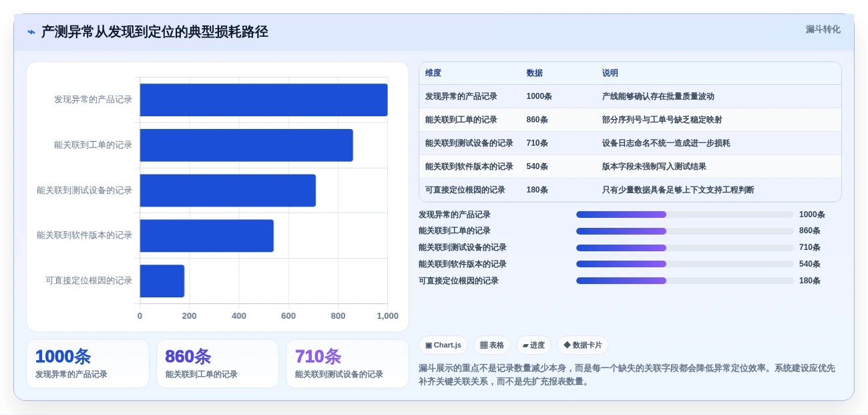Click the 数据 table column header
This screenshot has width=868, height=415.
(534, 73)
